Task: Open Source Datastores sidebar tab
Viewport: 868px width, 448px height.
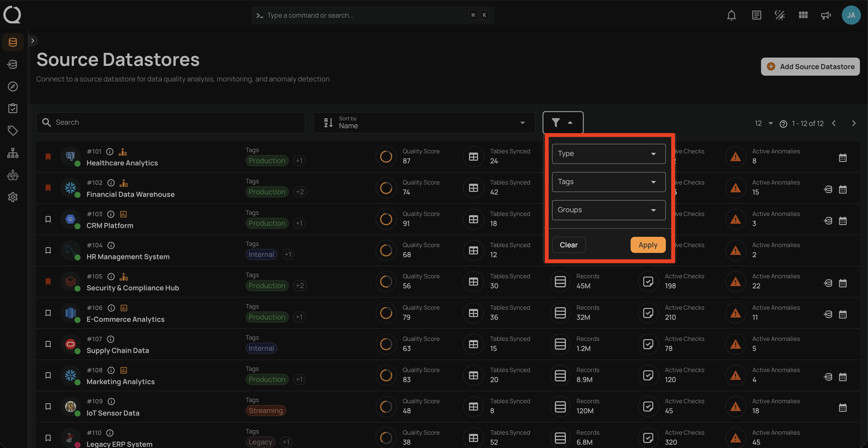Action: (x=13, y=42)
